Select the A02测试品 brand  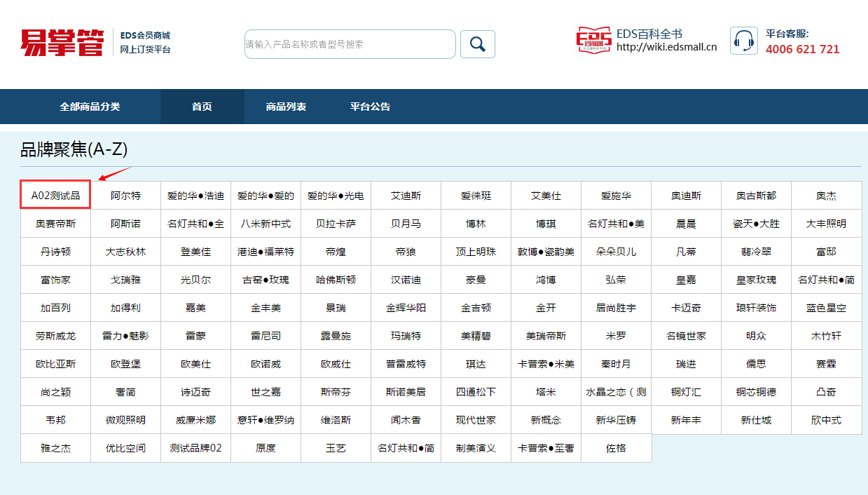coord(56,196)
